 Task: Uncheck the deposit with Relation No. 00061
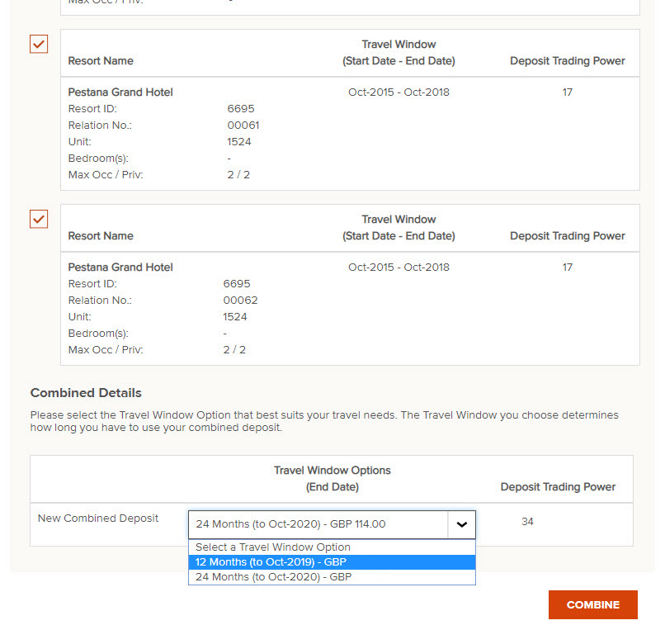(x=39, y=44)
